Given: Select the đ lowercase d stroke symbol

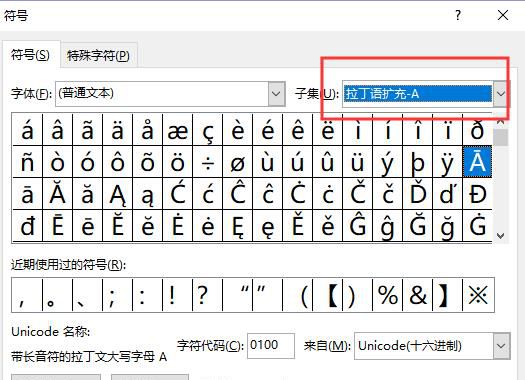Looking at the screenshot, I should click(x=27, y=226).
